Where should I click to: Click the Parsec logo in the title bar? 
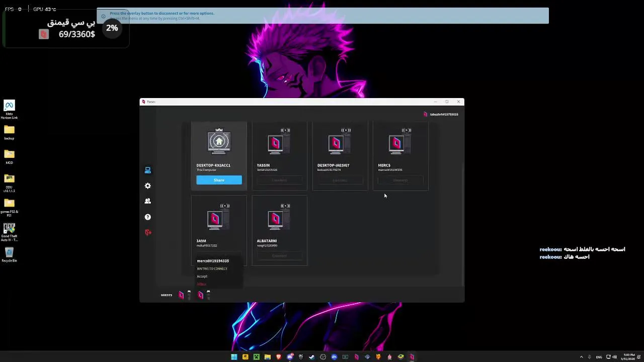143,102
